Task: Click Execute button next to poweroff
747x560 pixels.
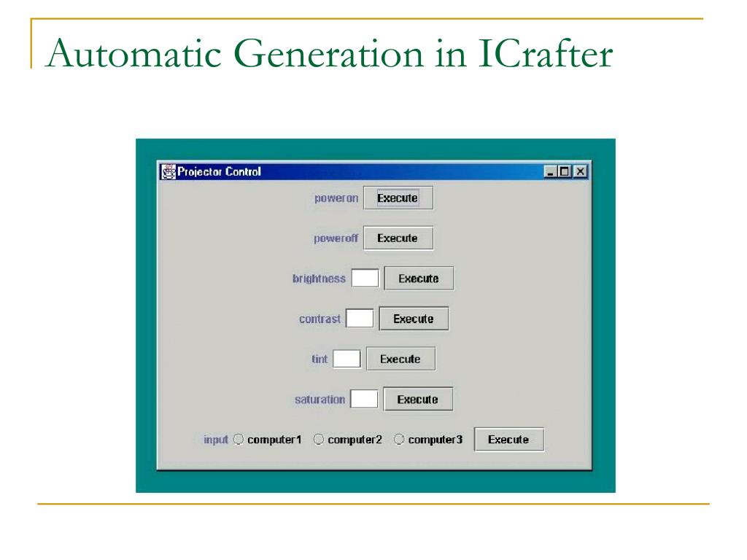Action: [x=398, y=238]
